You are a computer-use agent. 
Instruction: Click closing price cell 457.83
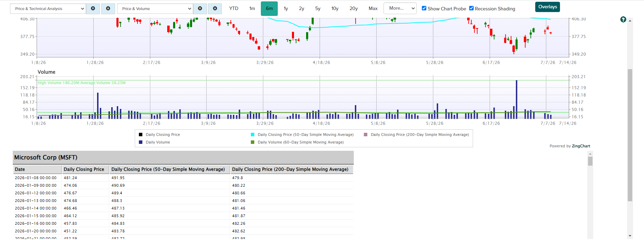point(70,223)
